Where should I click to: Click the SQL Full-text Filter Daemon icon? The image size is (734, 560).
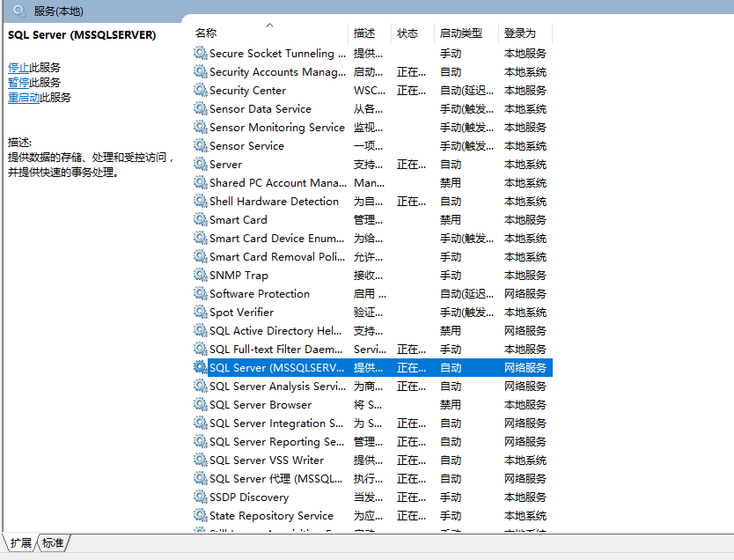(x=201, y=349)
